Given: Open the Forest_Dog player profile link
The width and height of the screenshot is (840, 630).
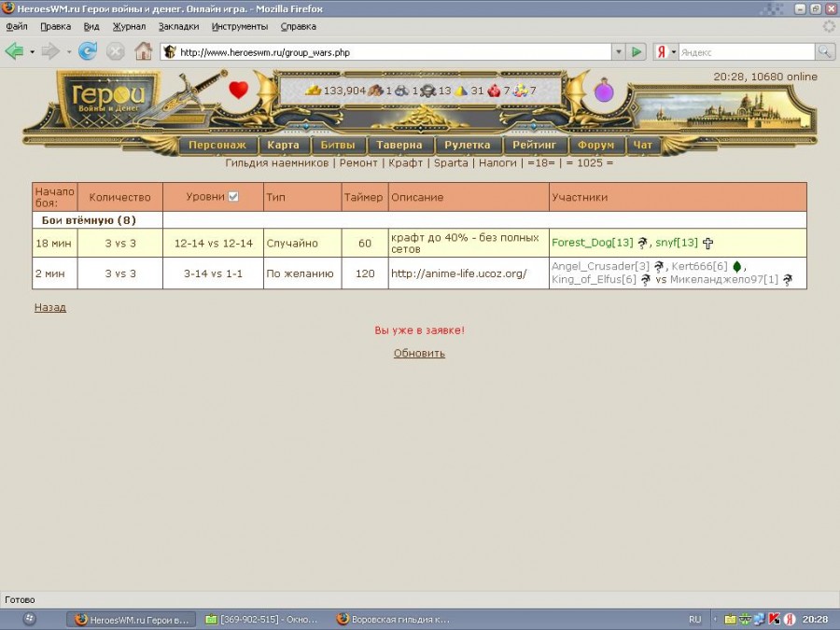Looking at the screenshot, I should (592, 244).
